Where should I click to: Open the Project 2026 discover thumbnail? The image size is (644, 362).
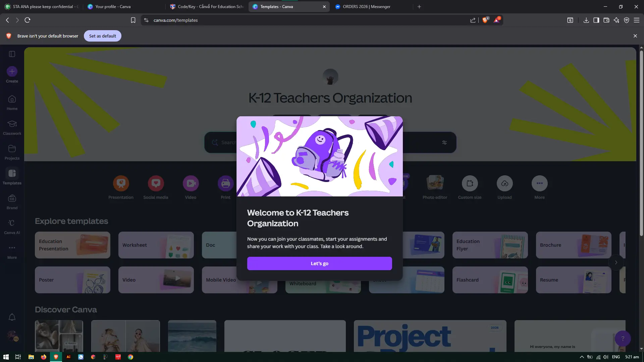[430, 336]
